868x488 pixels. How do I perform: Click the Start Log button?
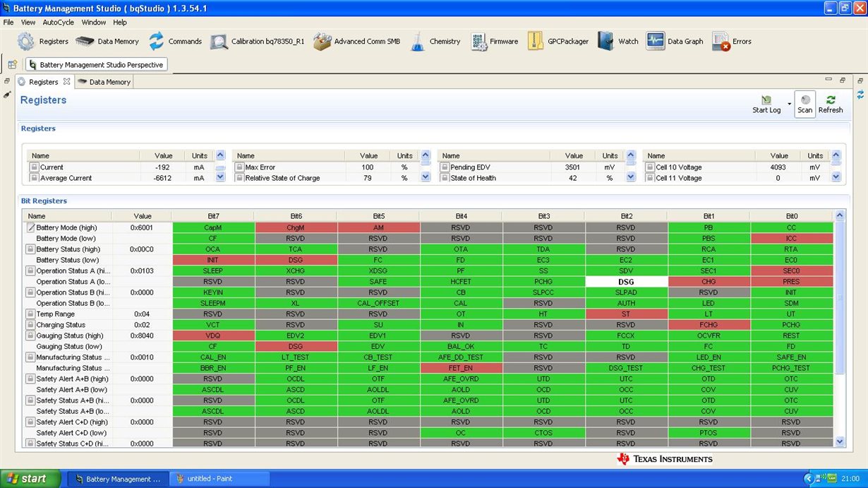[766, 104]
